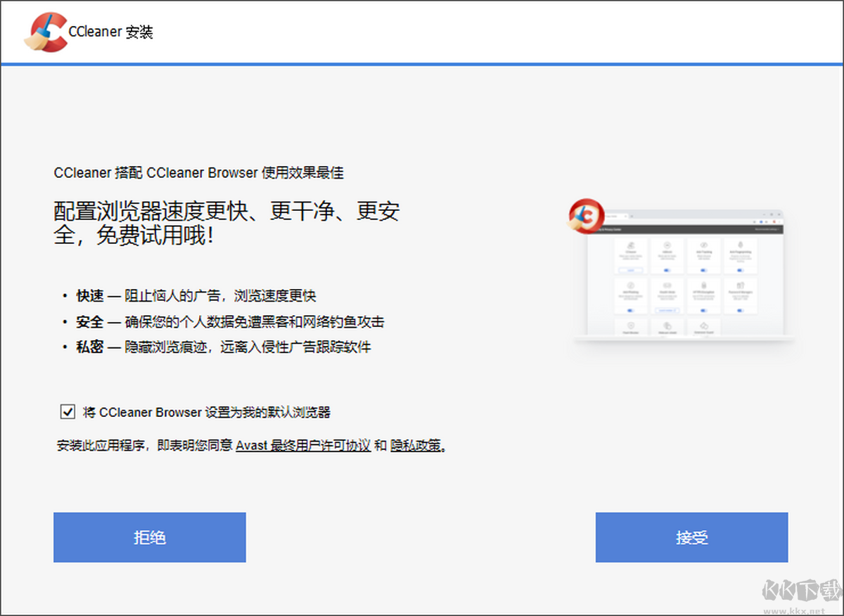Open the Avast 最终用户许可协议 link

[x=303, y=445]
